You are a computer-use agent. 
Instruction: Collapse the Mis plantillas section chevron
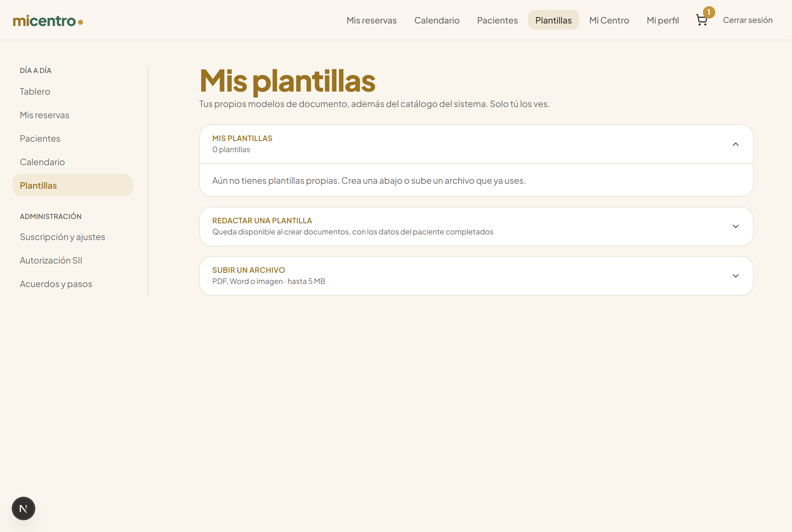(x=735, y=144)
